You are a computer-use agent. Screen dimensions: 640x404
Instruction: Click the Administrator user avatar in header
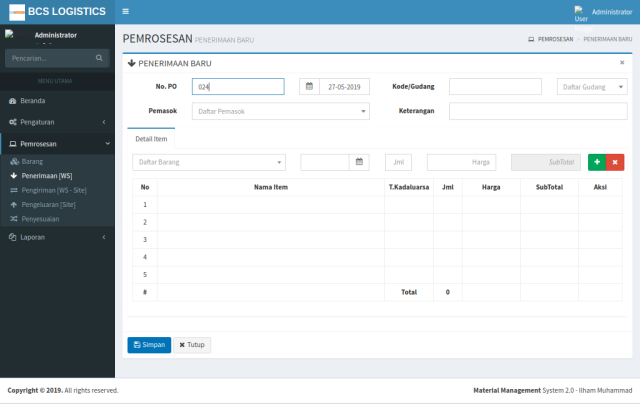580,12
